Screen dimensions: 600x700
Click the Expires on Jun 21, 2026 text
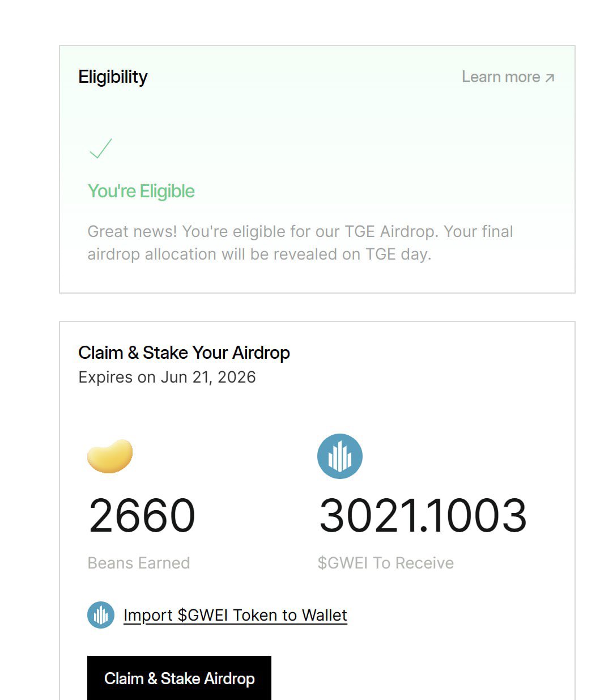167,377
